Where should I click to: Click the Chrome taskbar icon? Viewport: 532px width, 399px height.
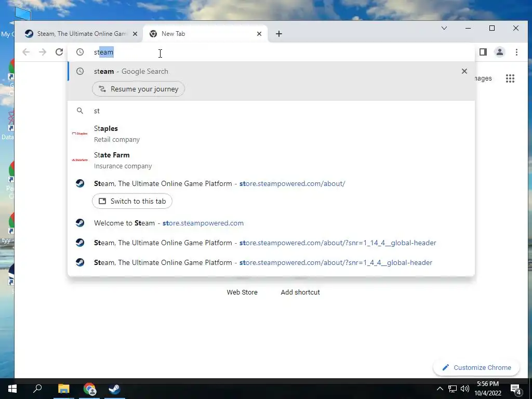point(89,389)
